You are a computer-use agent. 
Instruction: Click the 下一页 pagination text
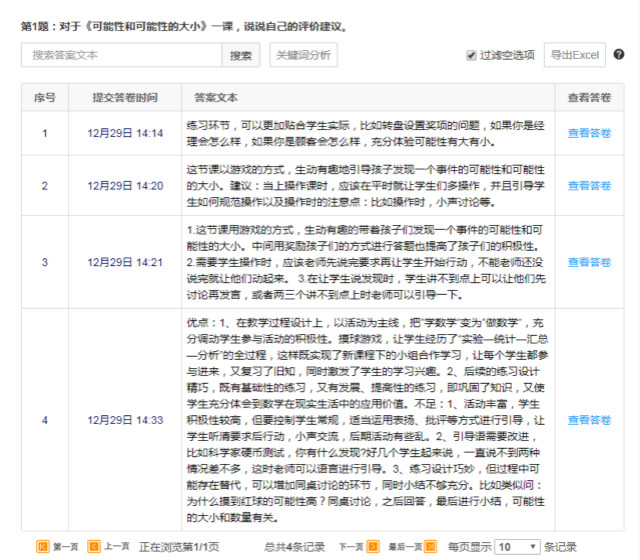click(350, 547)
